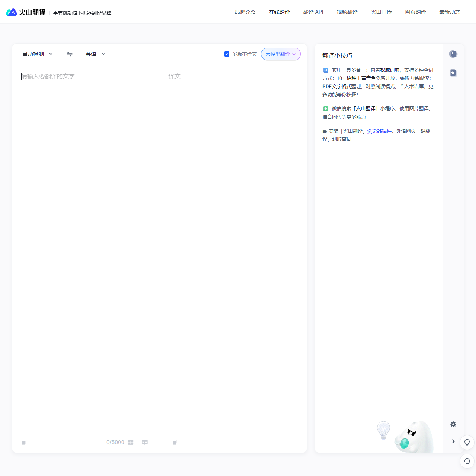Click the lightbulb tips floating button
476x476 pixels.
pyautogui.click(x=467, y=443)
